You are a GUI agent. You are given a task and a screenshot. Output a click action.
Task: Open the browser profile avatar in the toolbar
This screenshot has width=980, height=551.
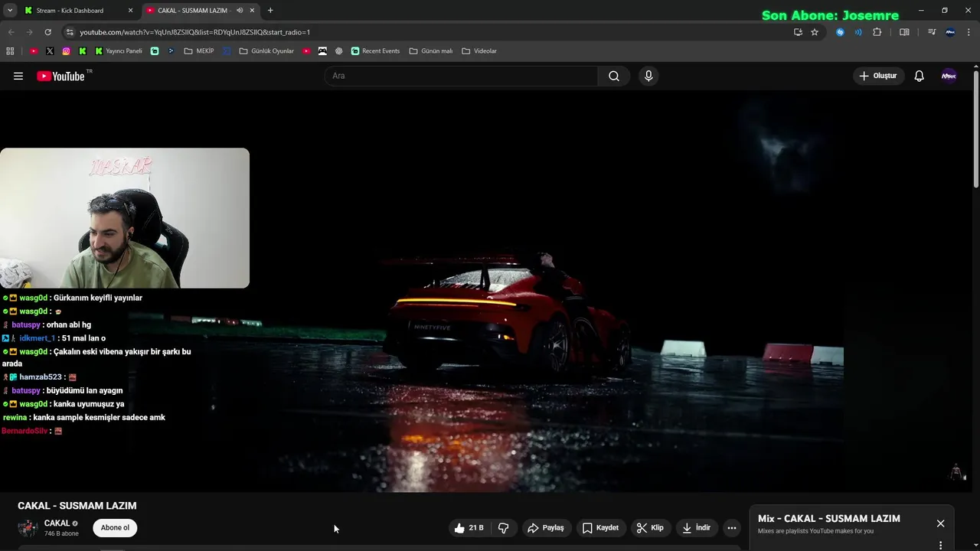tap(950, 32)
